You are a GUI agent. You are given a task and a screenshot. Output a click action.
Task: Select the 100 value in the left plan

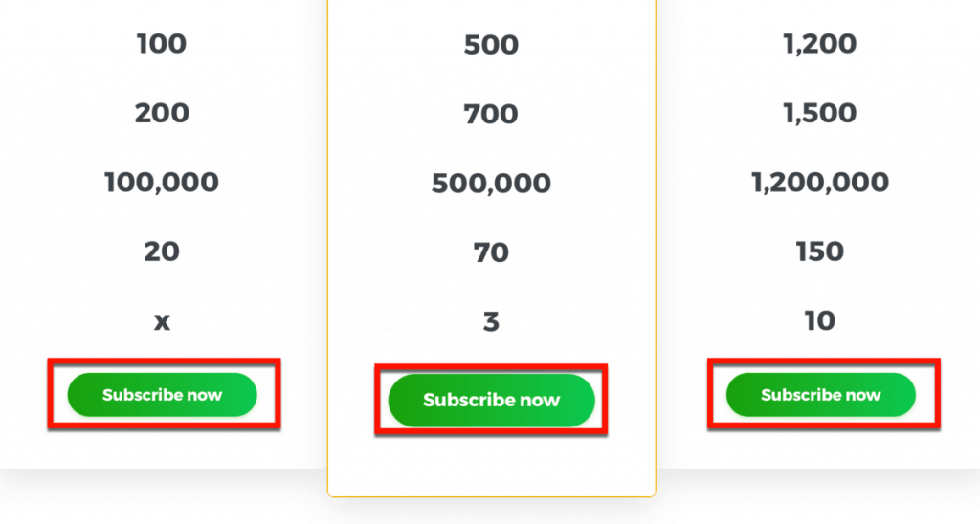[x=162, y=43]
